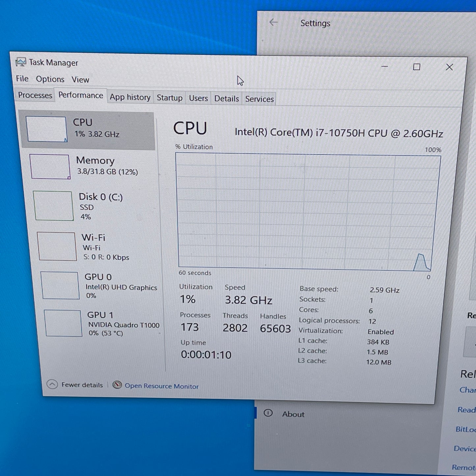Select the Memory usage thumbnail
Screen dimensions: 476x476
tap(50, 166)
